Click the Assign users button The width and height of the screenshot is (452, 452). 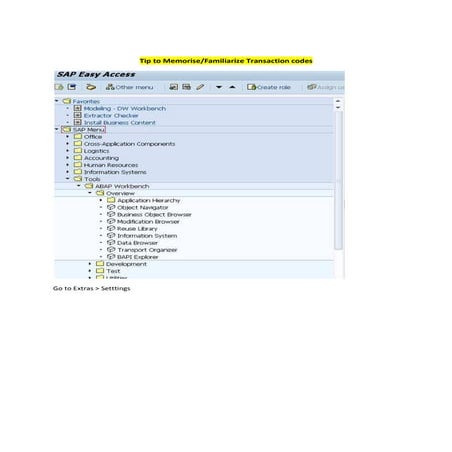pos(326,87)
